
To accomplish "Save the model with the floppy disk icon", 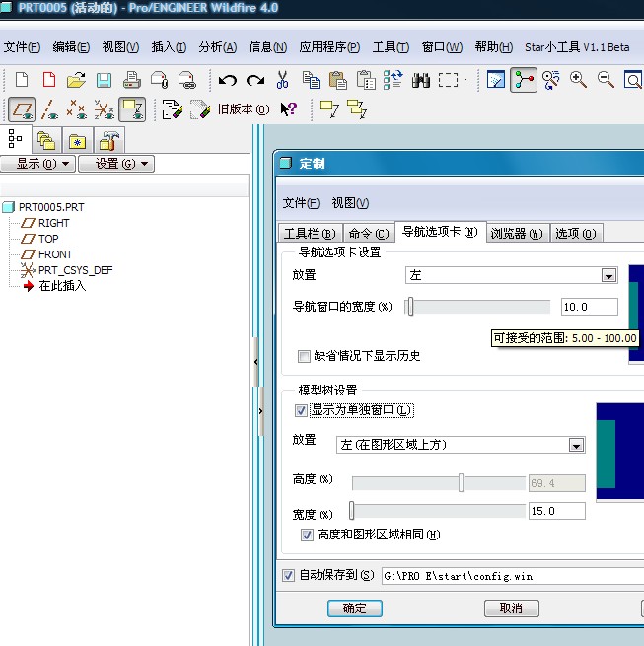I will pyautogui.click(x=104, y=80).
